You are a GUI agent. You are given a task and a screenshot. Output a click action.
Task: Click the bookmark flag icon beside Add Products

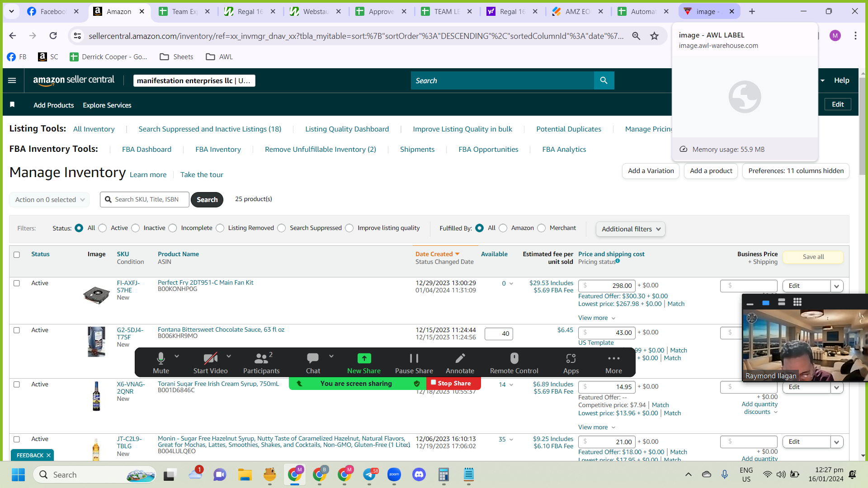pyautogui.click(x=12, y=105)
